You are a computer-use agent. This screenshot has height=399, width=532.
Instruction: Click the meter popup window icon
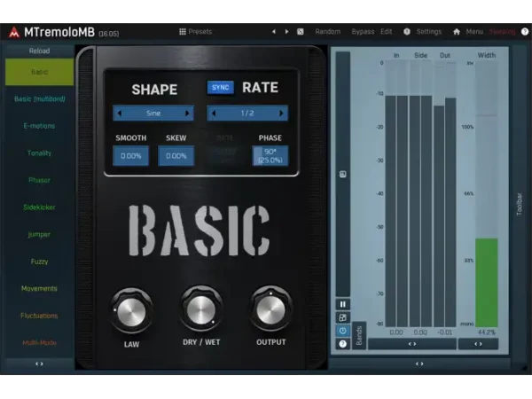pyautogui.click(x=342, y=317)
